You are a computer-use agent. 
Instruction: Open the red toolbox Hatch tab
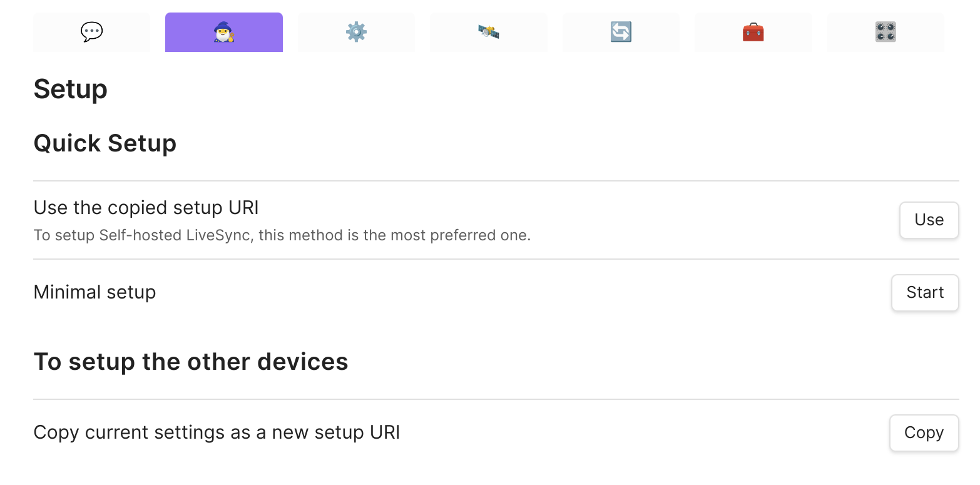pos(753,32)
